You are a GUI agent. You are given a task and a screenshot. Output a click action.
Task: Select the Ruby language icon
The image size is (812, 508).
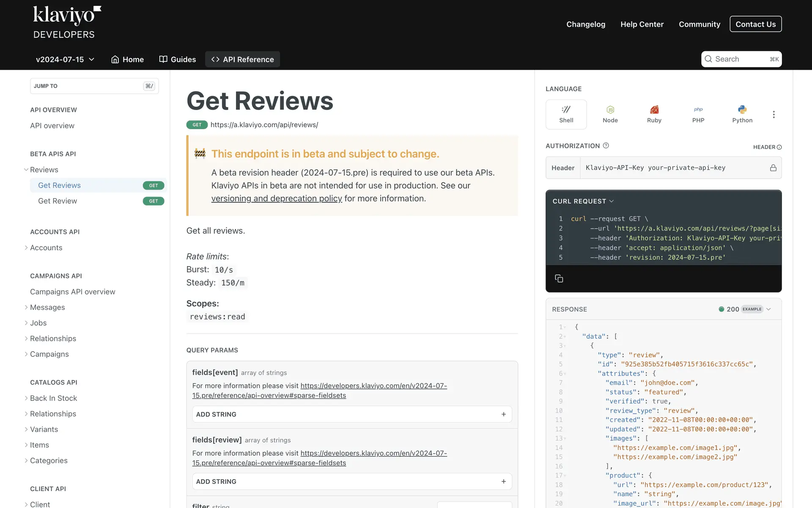(x=654, y=110)
